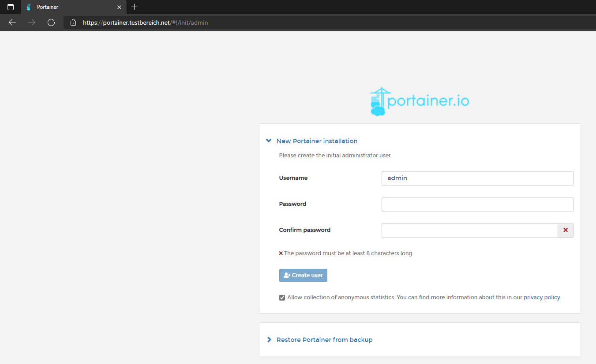Close the Portainer tab
This screenshot has height=364, width=596.
119,7
